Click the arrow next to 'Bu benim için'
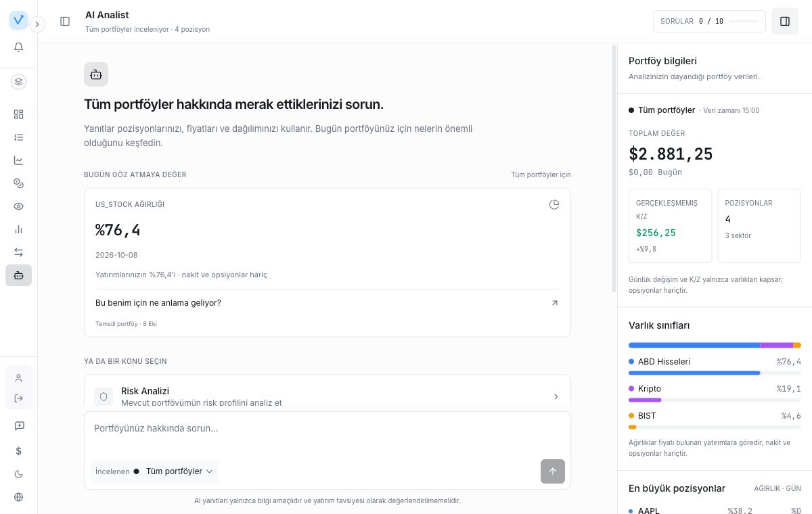 tap(555, 303)
